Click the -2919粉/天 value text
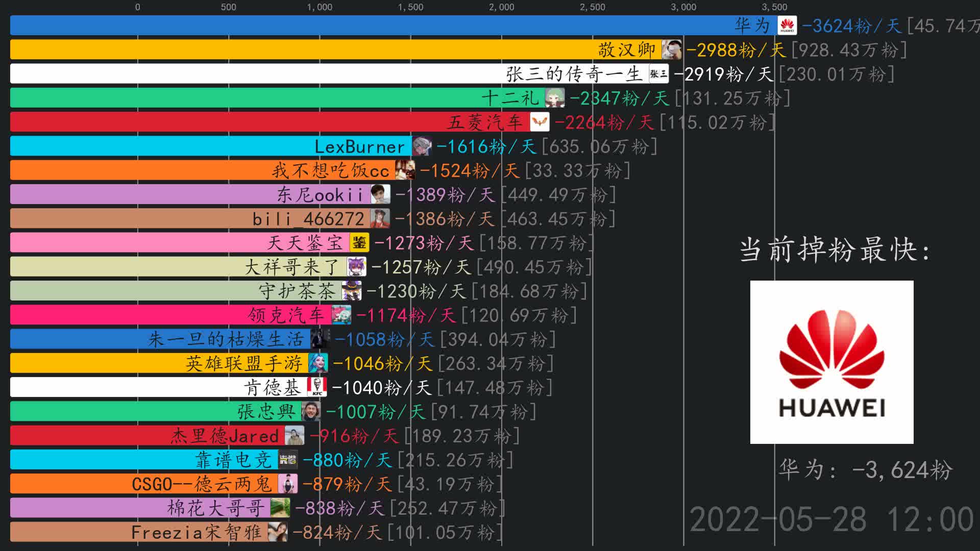Screen dimensions: 980x551 point(724,74)
